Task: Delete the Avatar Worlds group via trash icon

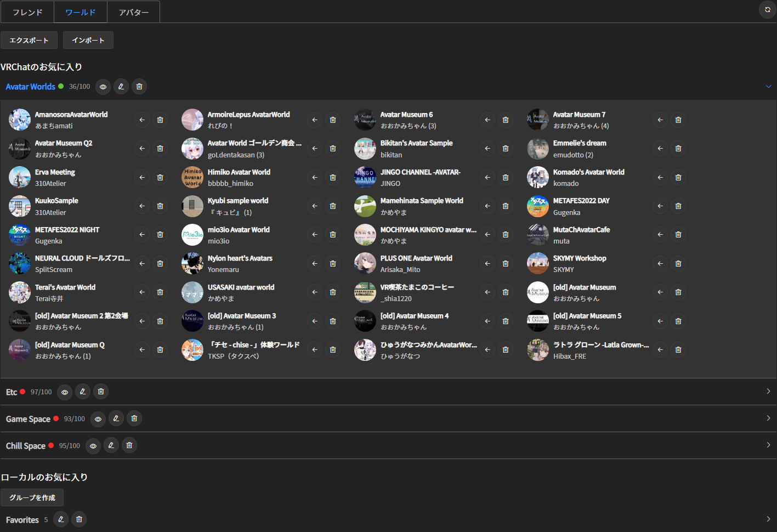Action: (139, 86)
